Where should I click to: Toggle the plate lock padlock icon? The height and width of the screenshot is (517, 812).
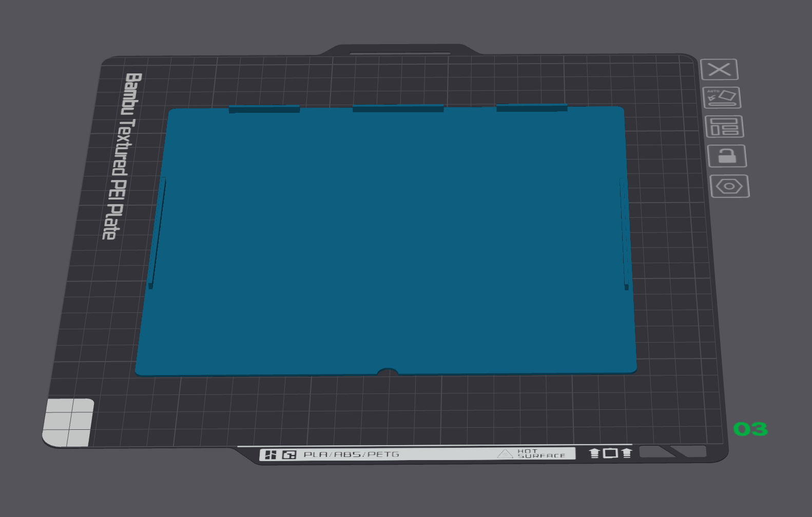(727, 156)
